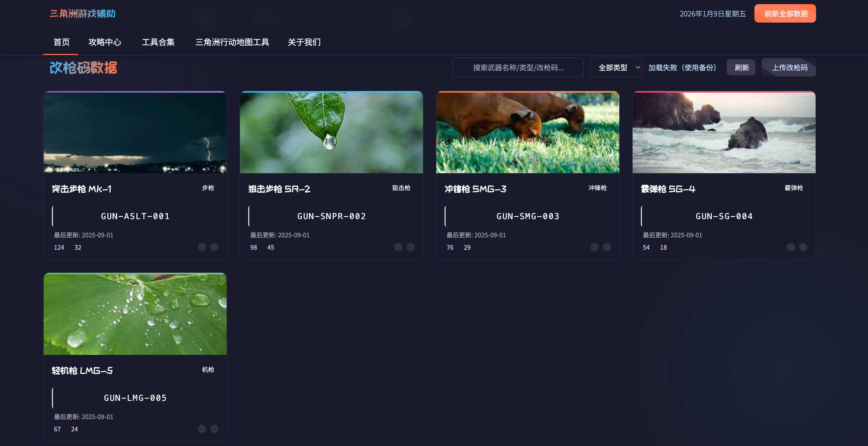Image resolution: width=868 pixels, height=446 pixels.
Task: Click the left circular icon on 轻机枪 LMG-5 card
Action: (x=202, y=429)
